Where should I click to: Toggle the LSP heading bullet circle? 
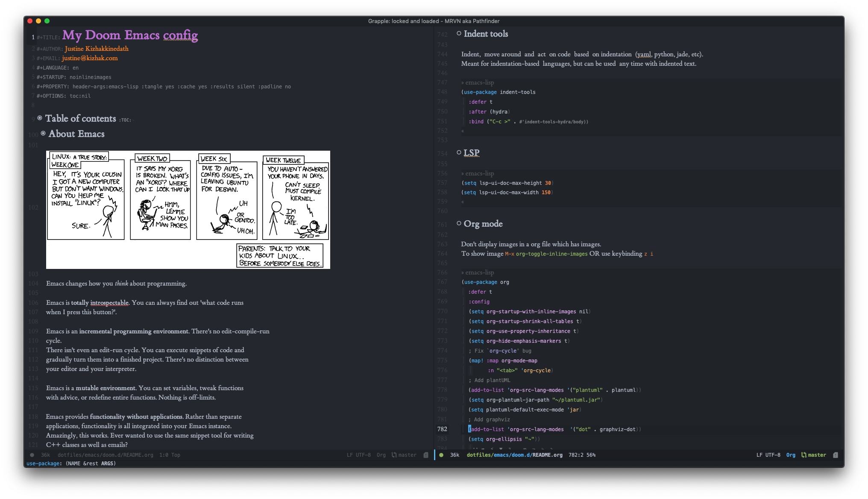[x=459, y=152]
